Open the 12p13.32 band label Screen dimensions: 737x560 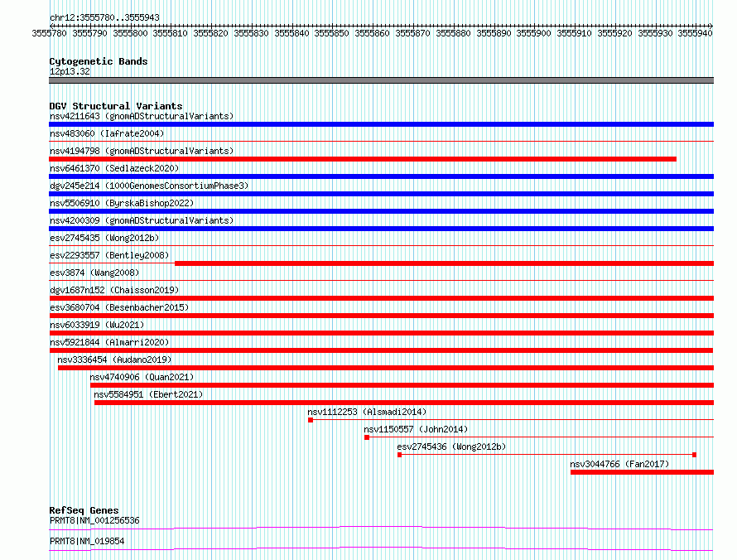(70, 71)
